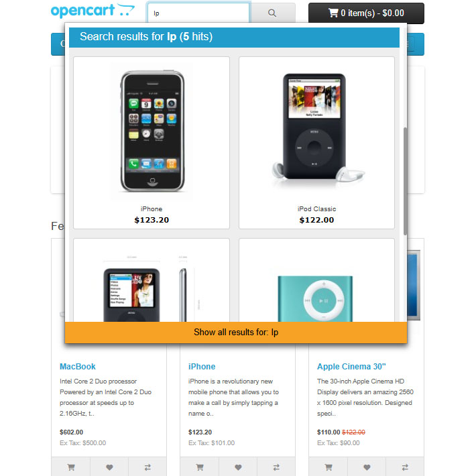Click the magnifier search button
476x476 pixels.
point(272,13)
